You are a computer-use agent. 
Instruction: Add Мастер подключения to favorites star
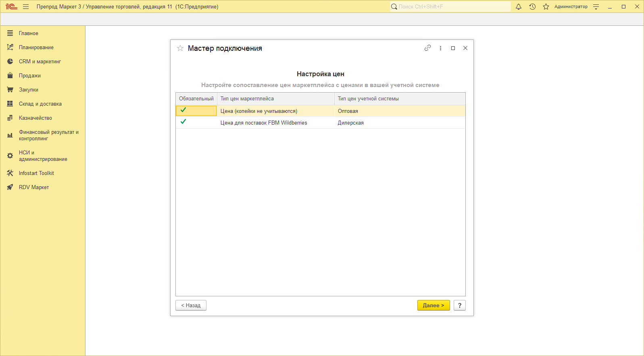click(180, 48)
